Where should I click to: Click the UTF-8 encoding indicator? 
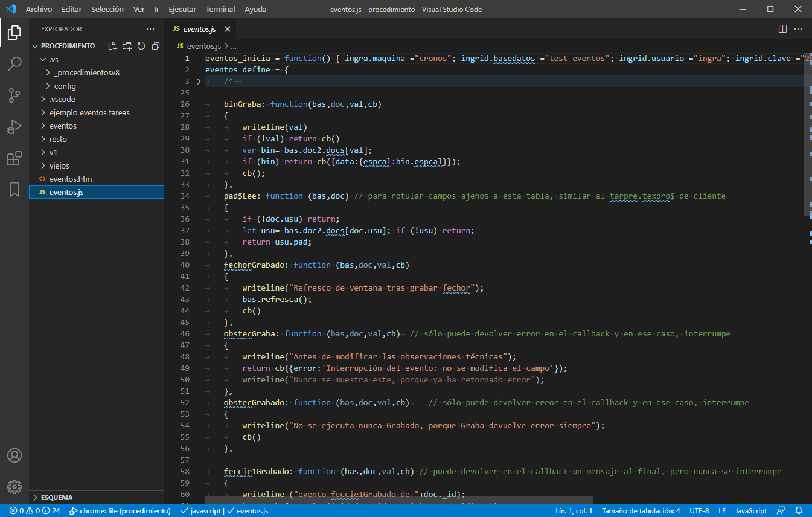(x=699, y=511)
